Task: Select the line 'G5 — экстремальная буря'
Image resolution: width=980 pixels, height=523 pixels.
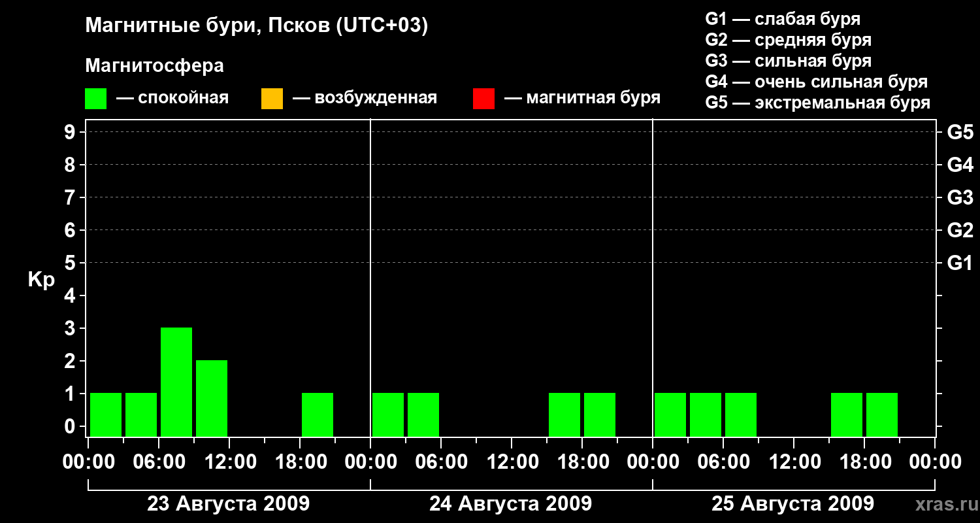Action: pyautogui.click(x=818, y=103)
